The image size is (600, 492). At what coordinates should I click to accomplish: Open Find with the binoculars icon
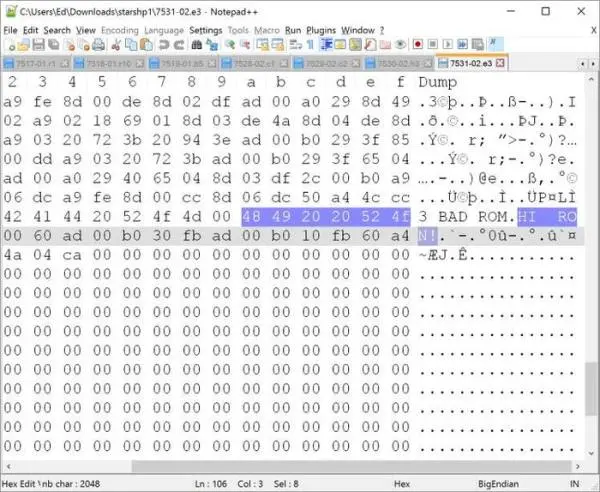197,45
